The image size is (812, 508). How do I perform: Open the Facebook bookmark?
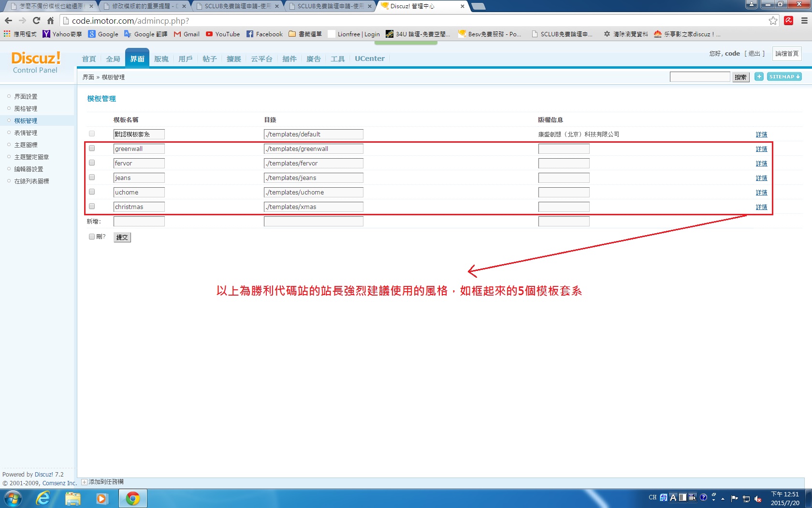click(264, 34)
